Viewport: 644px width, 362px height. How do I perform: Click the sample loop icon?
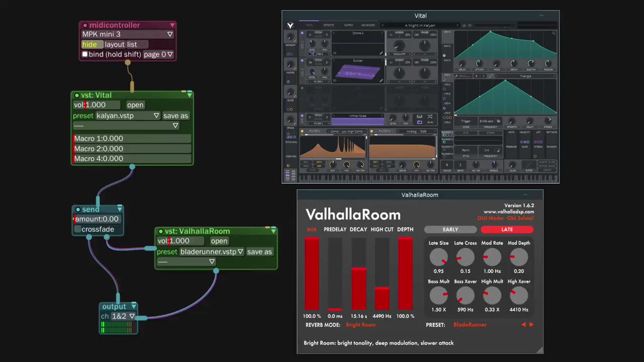419,122
